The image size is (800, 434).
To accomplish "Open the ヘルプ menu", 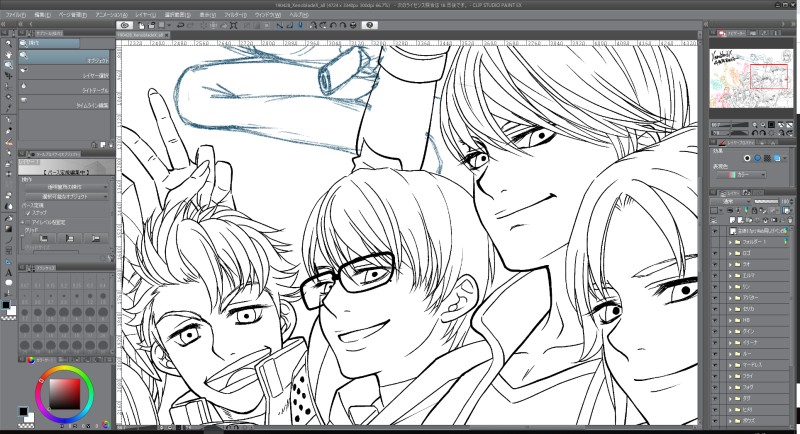I will [299, 15].
